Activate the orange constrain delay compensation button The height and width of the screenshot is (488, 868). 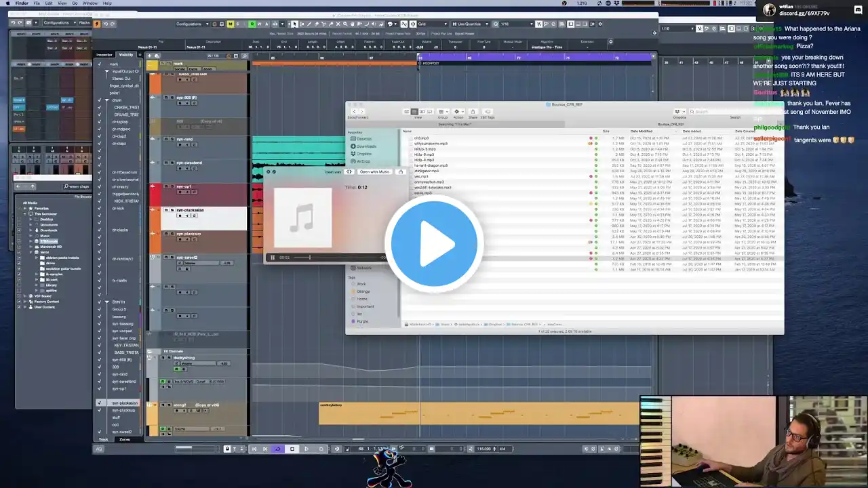tap(97, 23)
